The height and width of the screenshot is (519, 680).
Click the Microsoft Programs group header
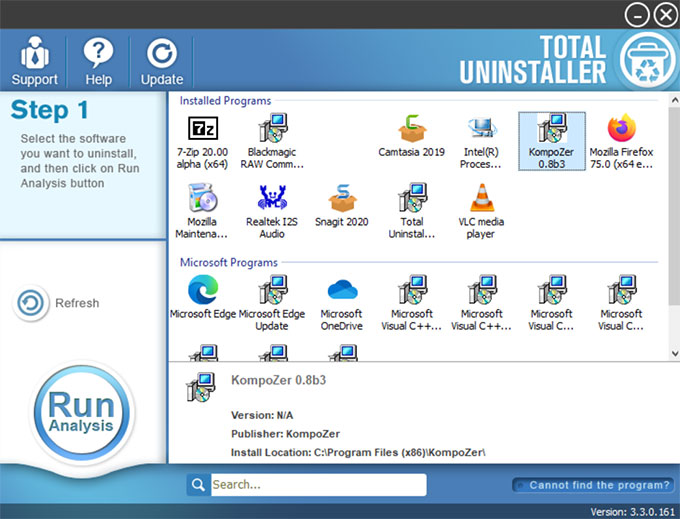[x=229, y=262]
